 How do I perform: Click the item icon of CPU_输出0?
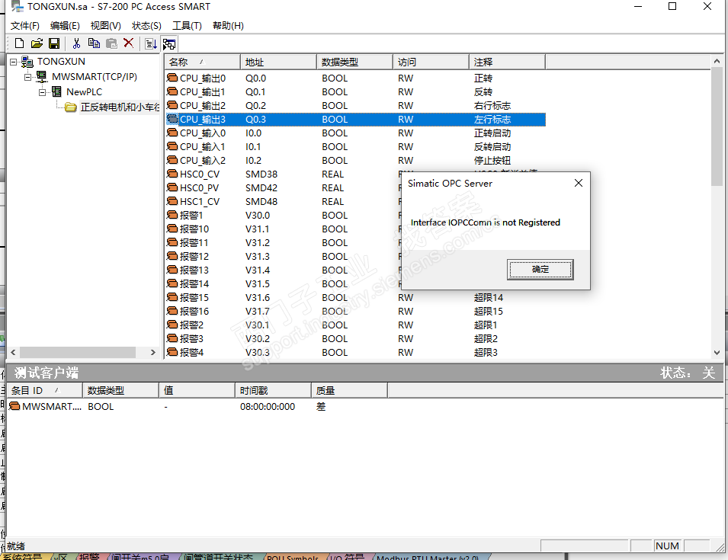[x=172, y=78]
